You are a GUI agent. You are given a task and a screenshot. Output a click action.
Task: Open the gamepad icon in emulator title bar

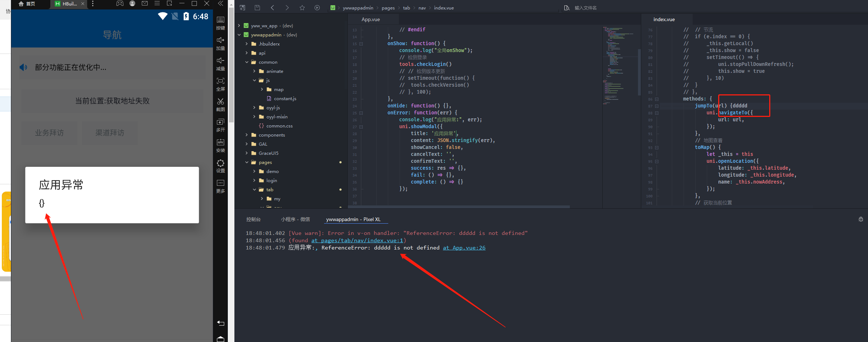120,3
